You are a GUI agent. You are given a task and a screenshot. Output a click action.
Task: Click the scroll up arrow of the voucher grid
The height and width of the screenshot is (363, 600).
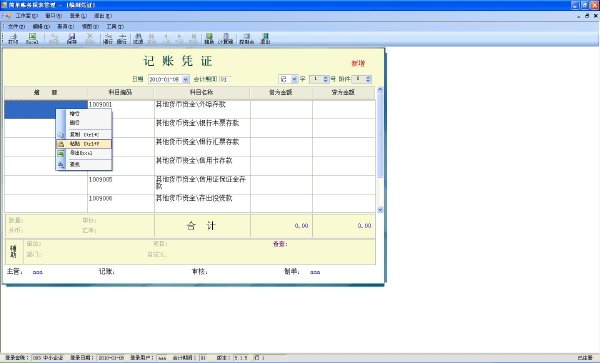coord(380,90)
